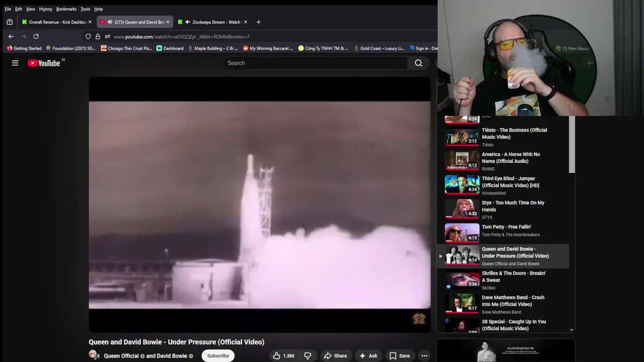The width and height of the screenshot is (644, 362).
Task: Click the Queen crest watermark in the video
Action: coord(419,318)
